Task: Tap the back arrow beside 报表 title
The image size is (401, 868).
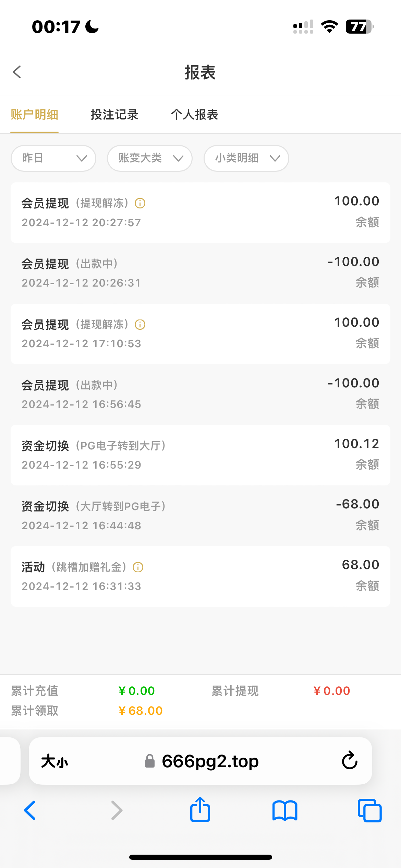Action: pos(17,72)
